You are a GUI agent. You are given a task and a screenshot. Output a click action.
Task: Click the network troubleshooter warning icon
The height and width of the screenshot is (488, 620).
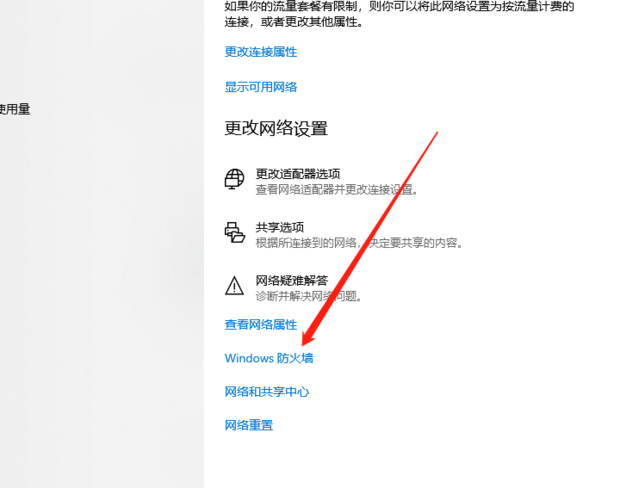[234, 285]
